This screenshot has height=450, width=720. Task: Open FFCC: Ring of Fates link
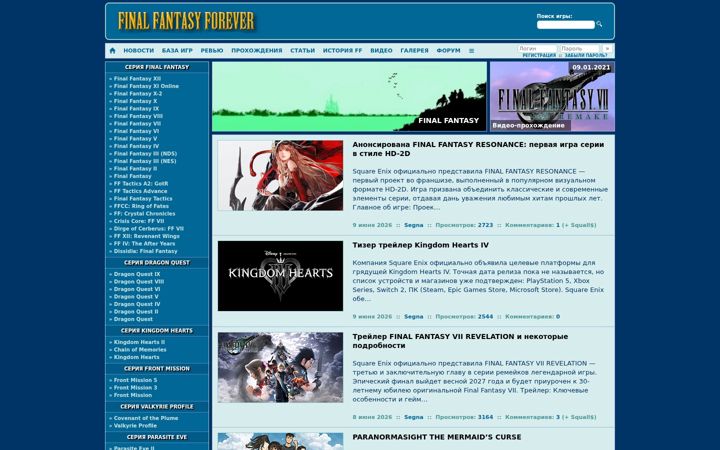pos(141,206)
